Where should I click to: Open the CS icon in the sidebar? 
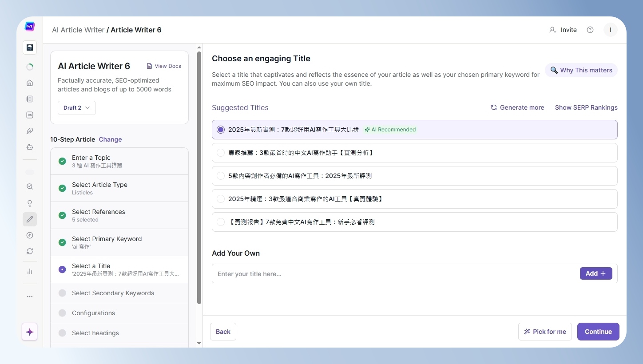coord(30,115)
